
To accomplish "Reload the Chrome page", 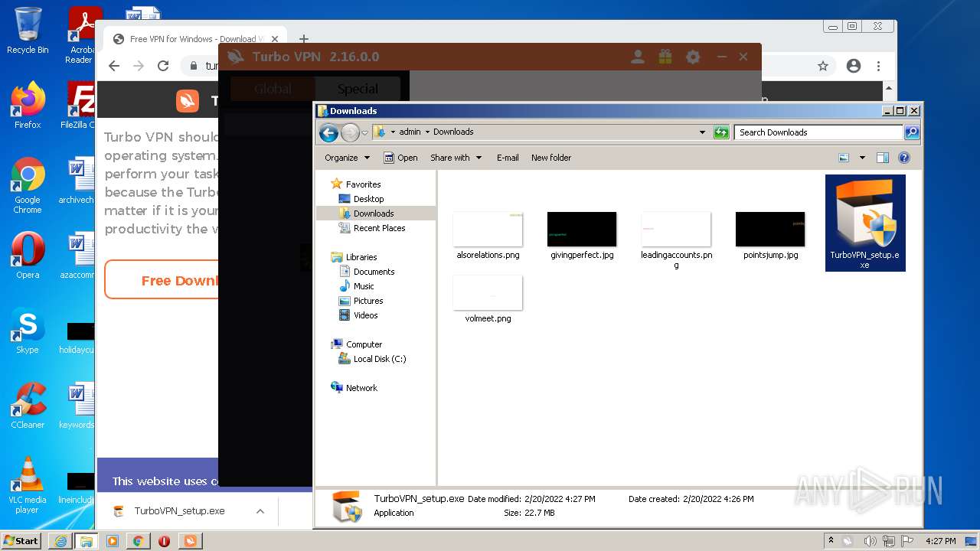I will click(x=163, y=66).
